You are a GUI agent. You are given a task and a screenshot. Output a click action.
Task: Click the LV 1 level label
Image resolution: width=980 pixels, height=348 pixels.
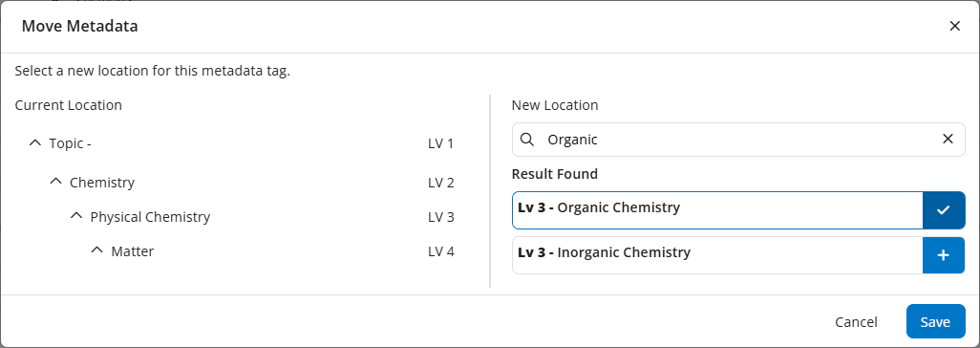tap(440, 143)
